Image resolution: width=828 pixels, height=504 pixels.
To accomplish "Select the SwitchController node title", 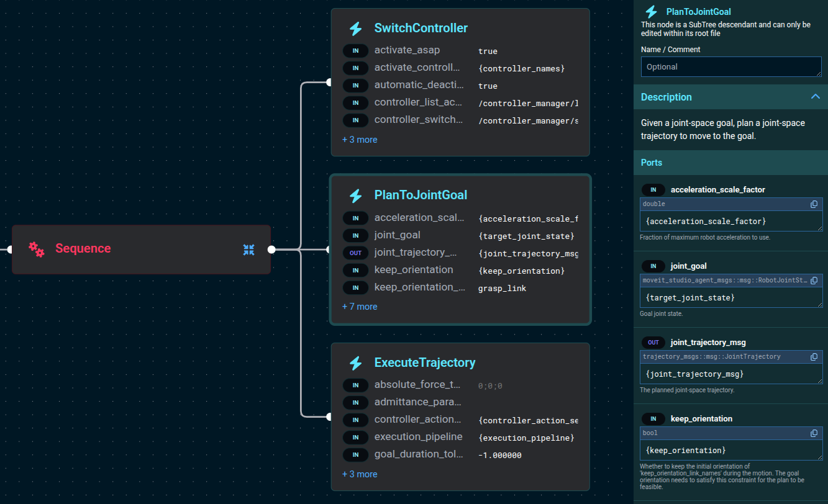I will (421, 29).
